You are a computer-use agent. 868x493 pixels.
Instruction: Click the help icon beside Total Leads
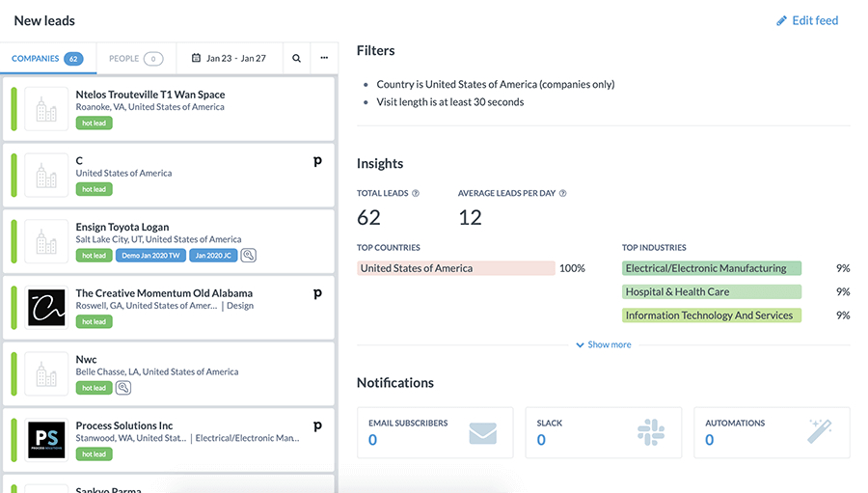point(416,193)
